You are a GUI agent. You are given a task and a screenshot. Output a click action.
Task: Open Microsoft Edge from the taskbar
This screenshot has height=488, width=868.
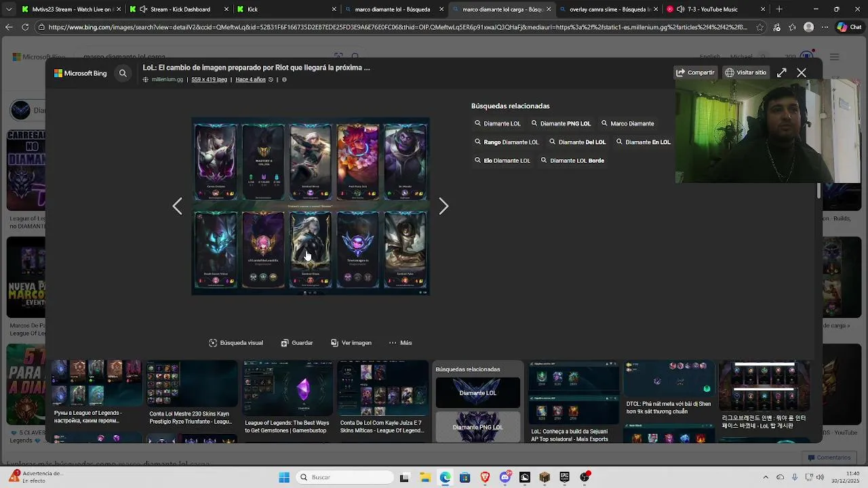coord(445,477)
